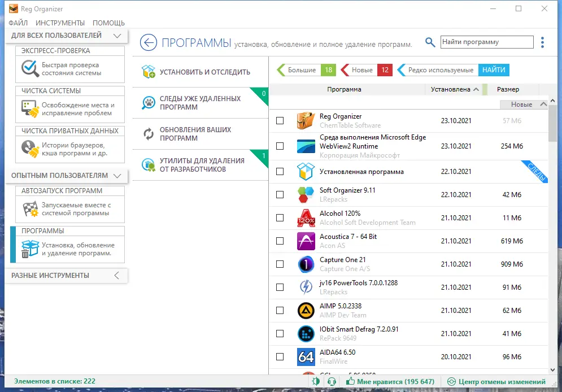Screen dimensions: 562x392
Task: Open УТИЛИТЫ ДЛЯ УДАЛЕНИЯ ОТ РАЗРАБОТЧИКОВ section
Action: pos(201,165)
